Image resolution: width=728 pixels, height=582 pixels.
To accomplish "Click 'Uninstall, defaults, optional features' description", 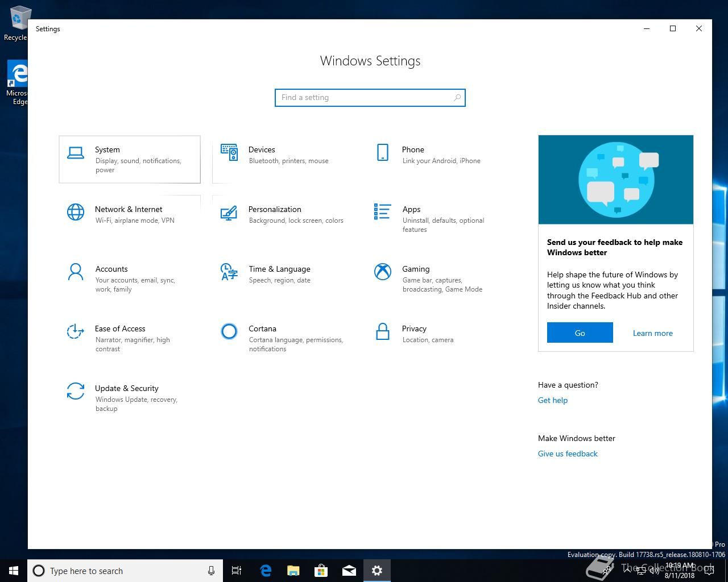I will click(x=444, y=225).
